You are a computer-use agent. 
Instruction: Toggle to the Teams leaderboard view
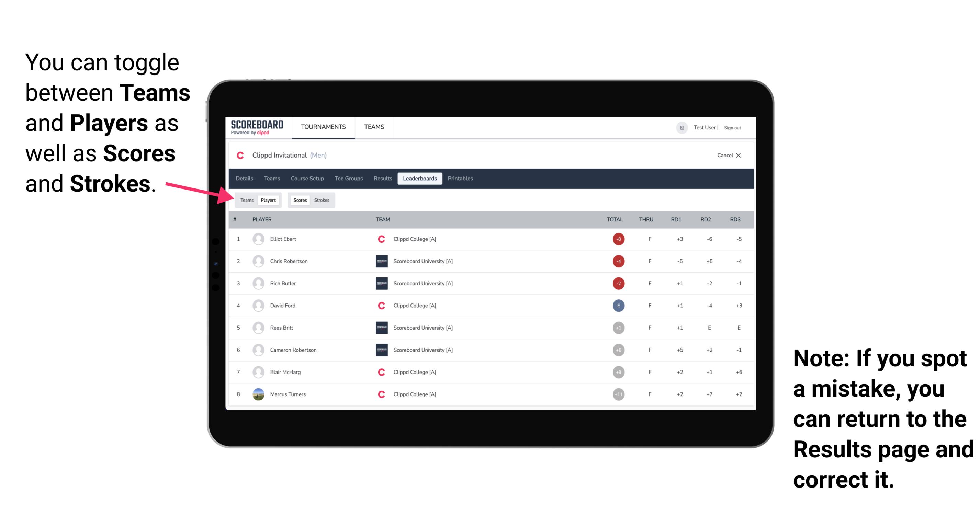[247, 200]
